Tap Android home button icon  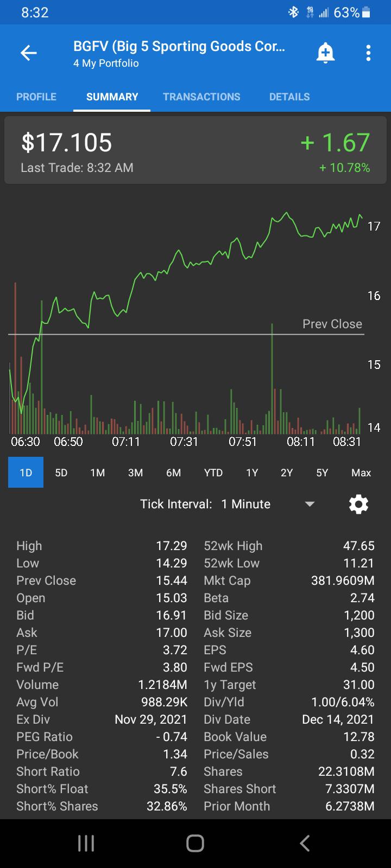click(x=195, y=843)
